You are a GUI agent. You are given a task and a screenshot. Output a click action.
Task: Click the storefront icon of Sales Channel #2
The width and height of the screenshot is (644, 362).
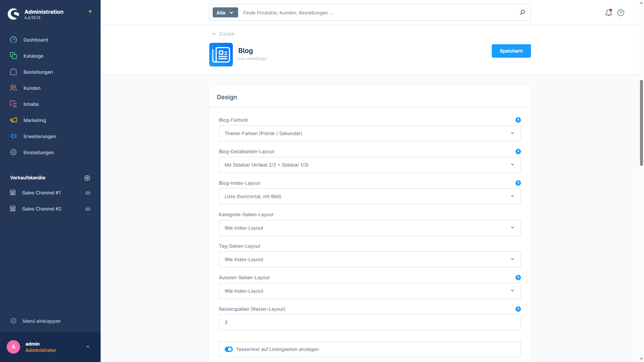pyautogui.click(x=13, y=209)
